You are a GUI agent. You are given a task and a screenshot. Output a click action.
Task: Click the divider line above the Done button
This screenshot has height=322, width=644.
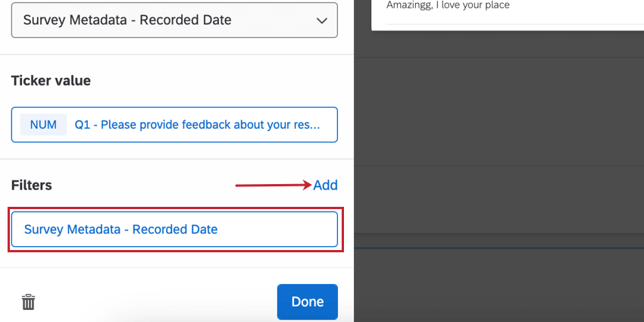(177, 267)
